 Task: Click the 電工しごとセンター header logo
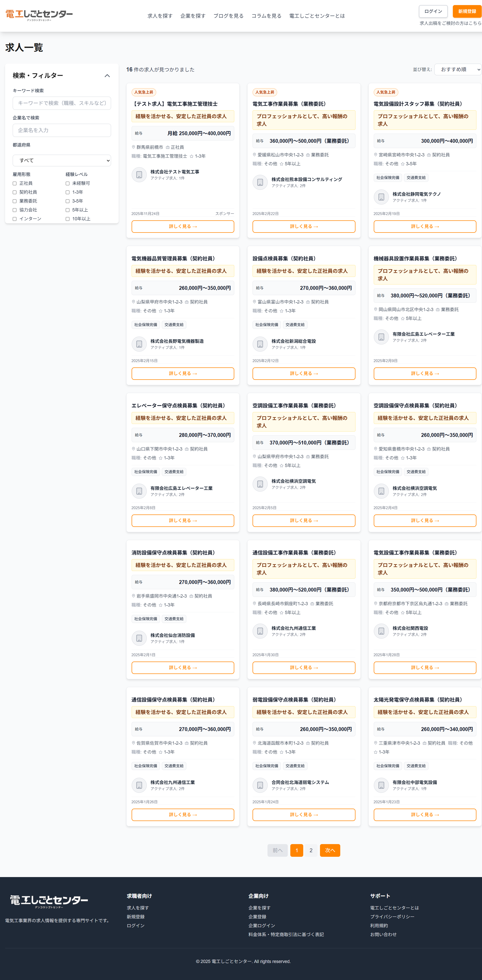tap(39, 15)
